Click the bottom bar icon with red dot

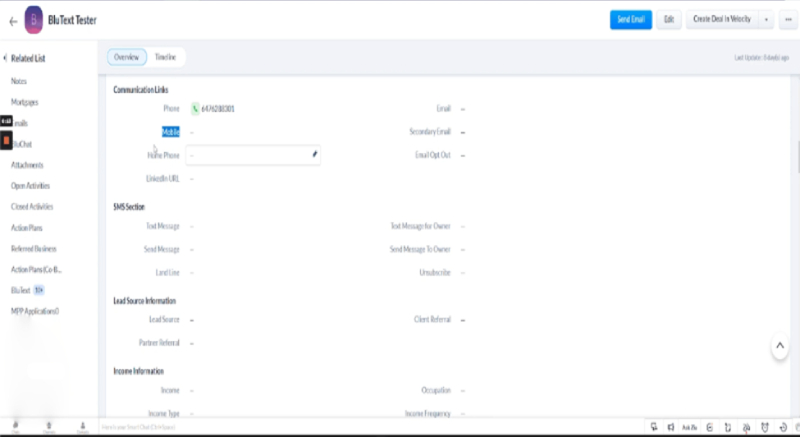point(746,427)
